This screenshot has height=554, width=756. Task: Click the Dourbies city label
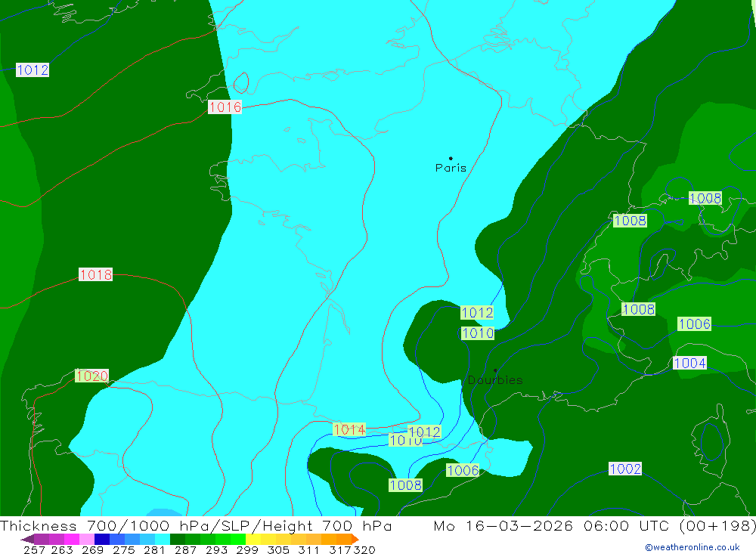coord(495,380)
